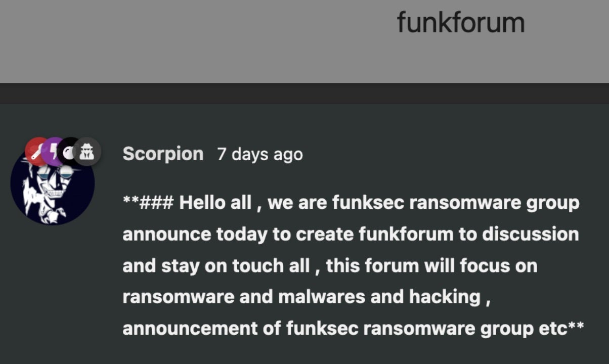Click the gray header banner area
609x364 pixels.
click(x=202, y=40)
